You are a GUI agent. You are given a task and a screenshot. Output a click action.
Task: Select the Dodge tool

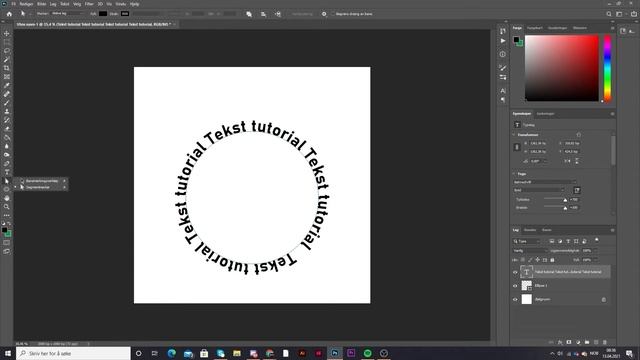tap(7, 155)
